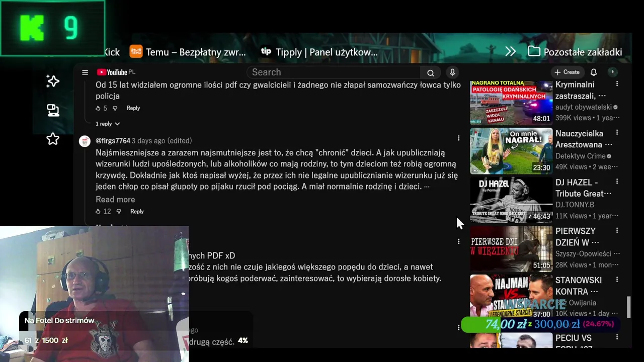Click the search magnifier button
This screenshot has width=644, height=362.
tap(431, 72)
